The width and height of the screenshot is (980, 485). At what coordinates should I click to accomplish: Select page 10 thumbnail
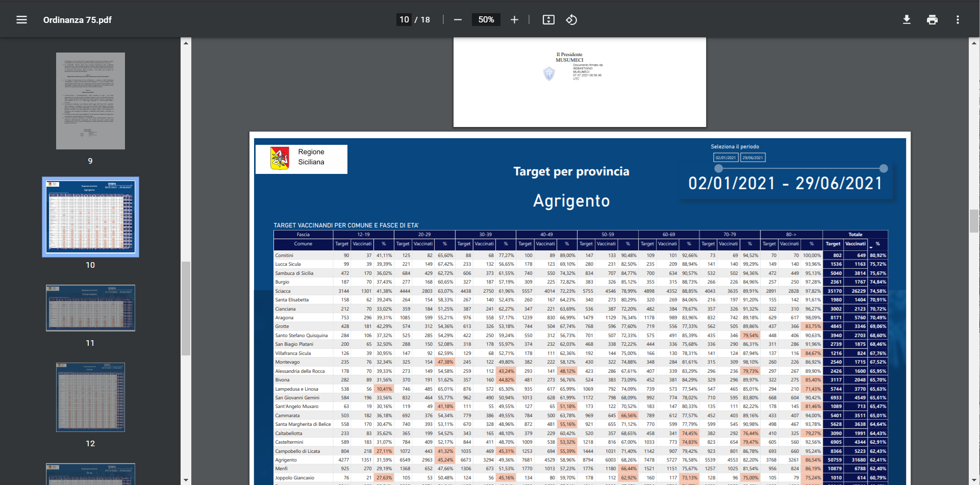[x=90, y=217]
